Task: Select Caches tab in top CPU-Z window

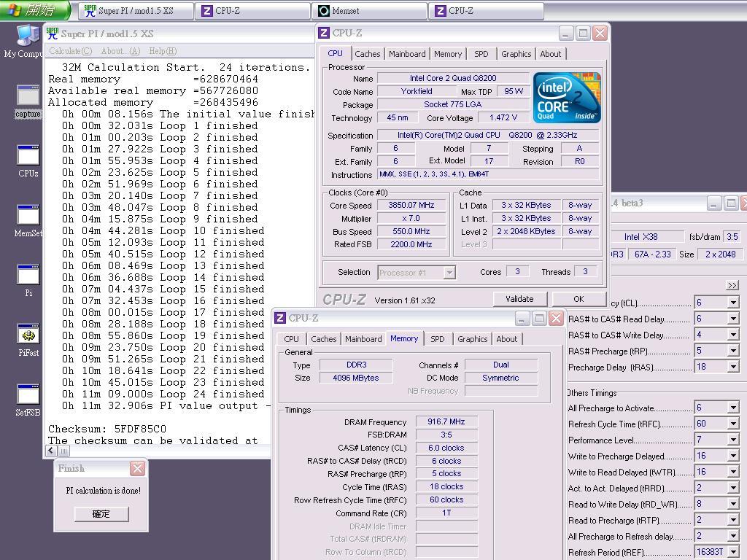Action: (x=368, y=54)
